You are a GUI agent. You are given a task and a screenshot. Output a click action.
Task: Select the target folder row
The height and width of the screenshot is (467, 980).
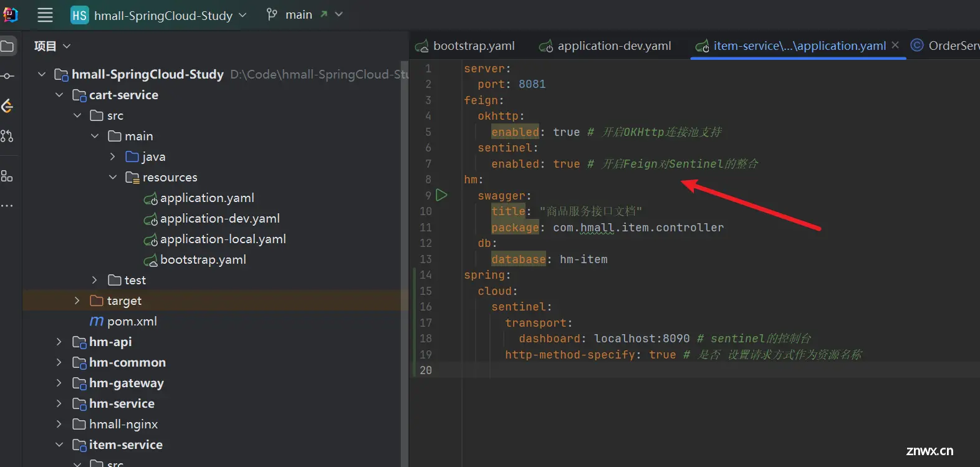coord(215,301)
